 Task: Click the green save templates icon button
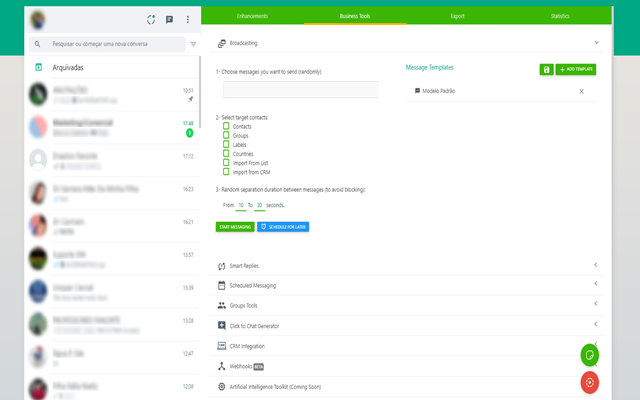coord(546,69)
